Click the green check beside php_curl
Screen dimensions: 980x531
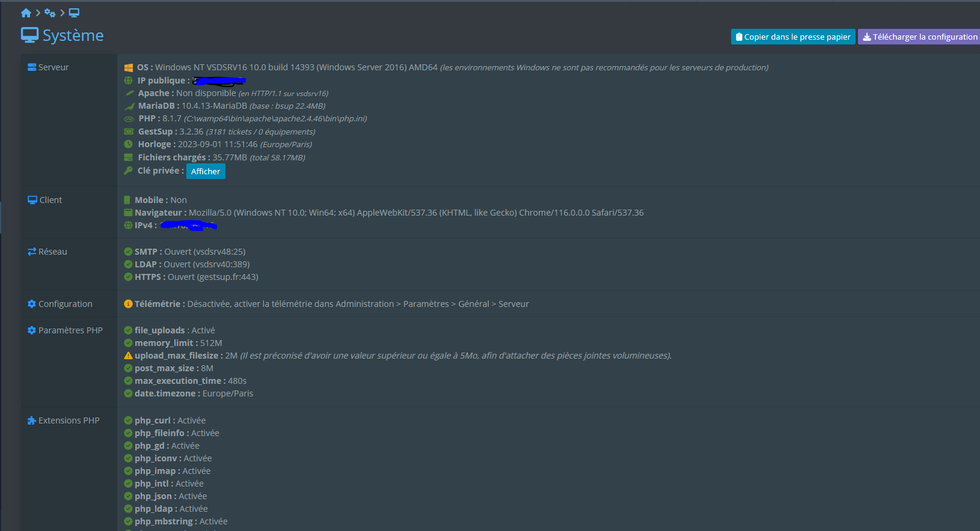(x=128, y=420)
